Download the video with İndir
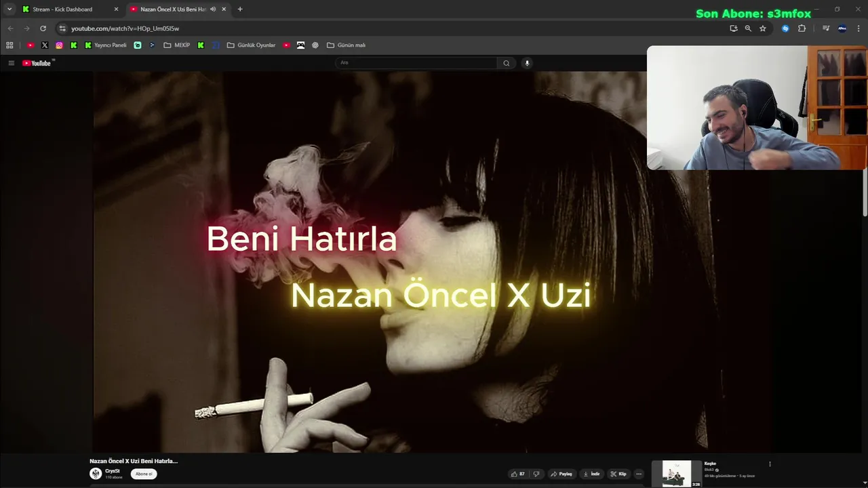 [x=591, y=474]
